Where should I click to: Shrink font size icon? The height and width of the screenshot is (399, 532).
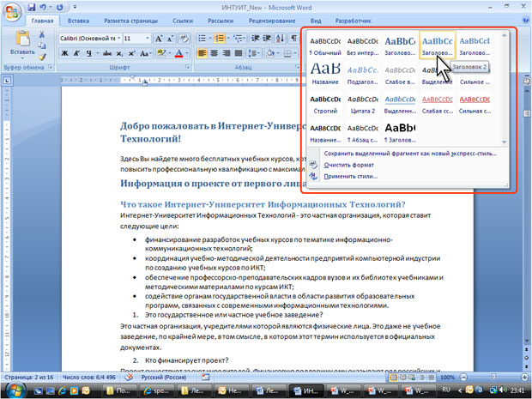pos(170,39)
